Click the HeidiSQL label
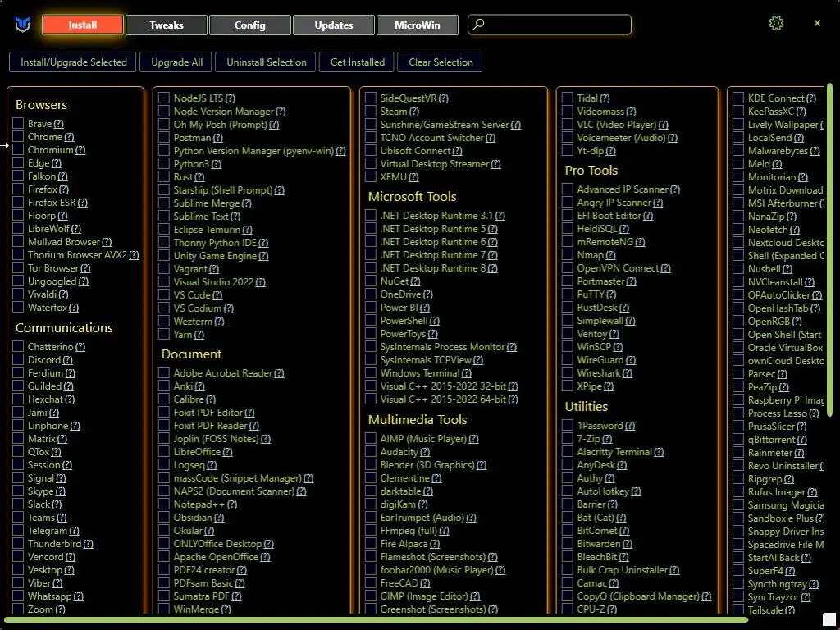 point(597,229)
